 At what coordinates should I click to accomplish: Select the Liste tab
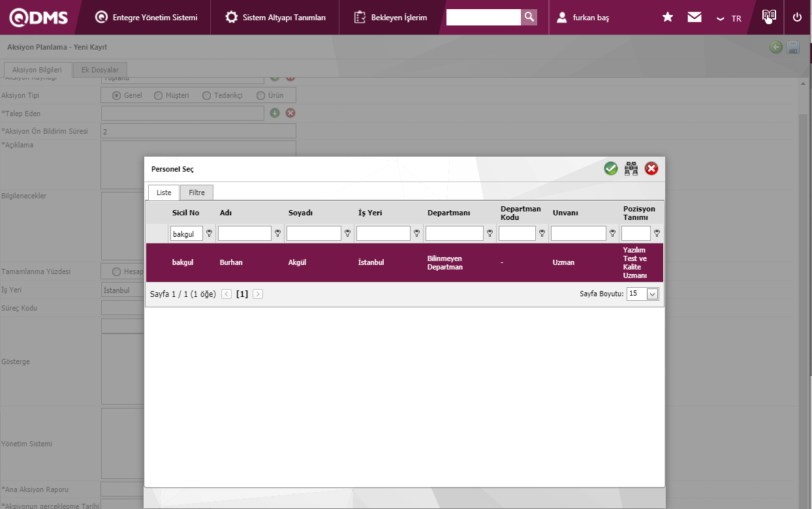pyautogui.click(x=164, y=193)
